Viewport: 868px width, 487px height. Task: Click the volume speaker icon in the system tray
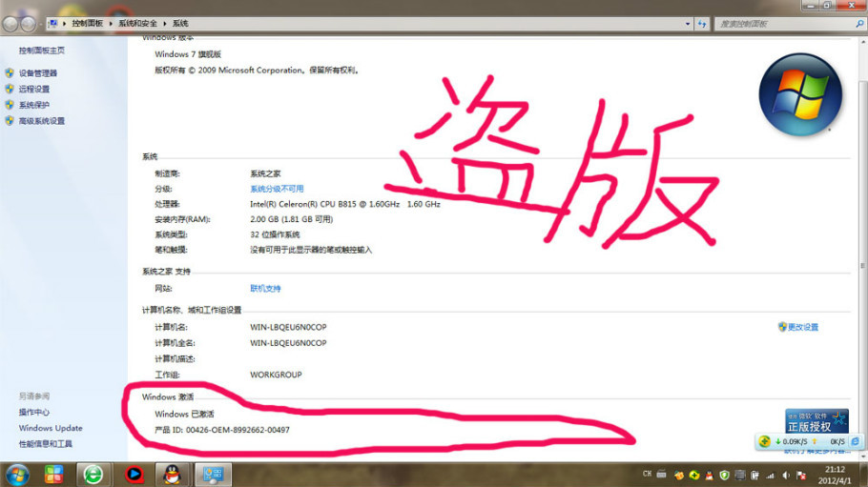pos(787,474)
